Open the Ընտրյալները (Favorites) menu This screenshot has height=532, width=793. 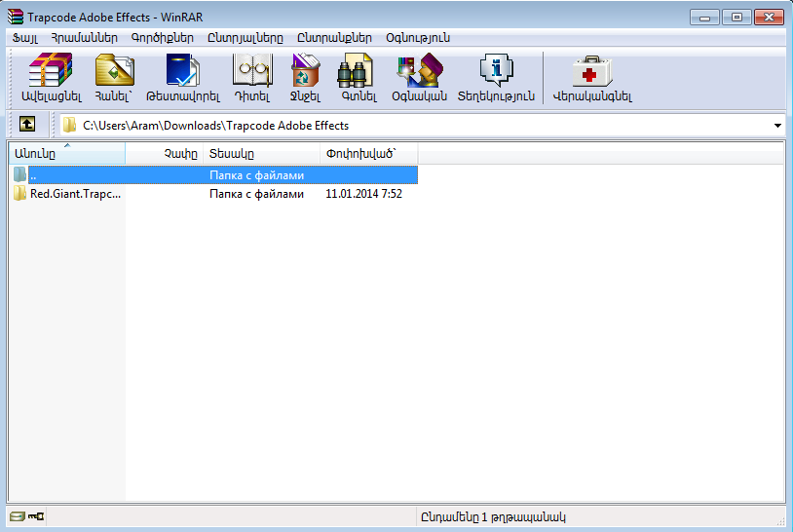pos(245,38)
